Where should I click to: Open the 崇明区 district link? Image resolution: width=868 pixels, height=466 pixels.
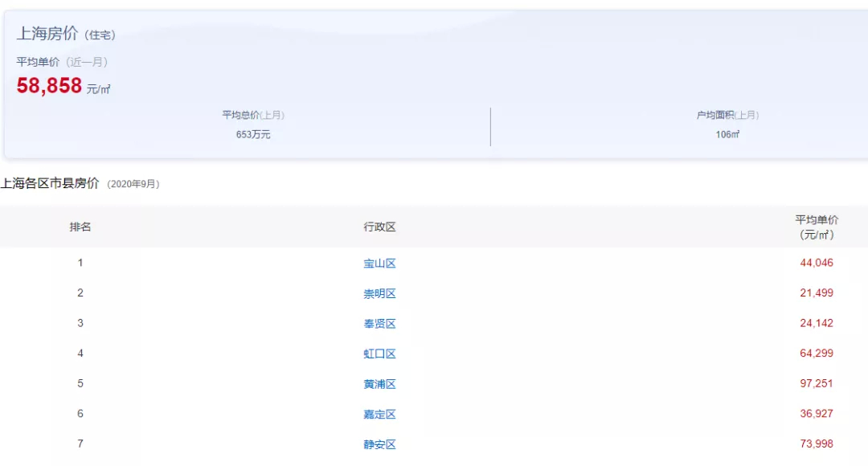click(379, 293)
